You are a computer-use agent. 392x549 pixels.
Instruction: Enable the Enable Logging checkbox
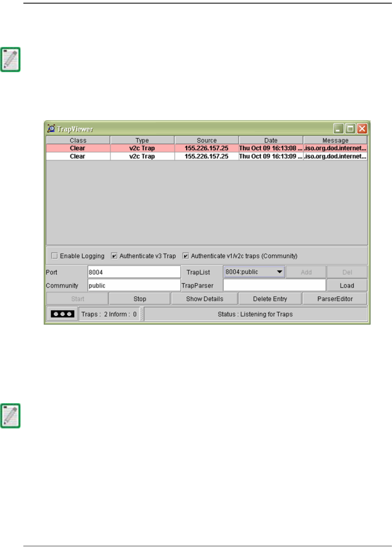pyautogui.click(x=55, y=256)
